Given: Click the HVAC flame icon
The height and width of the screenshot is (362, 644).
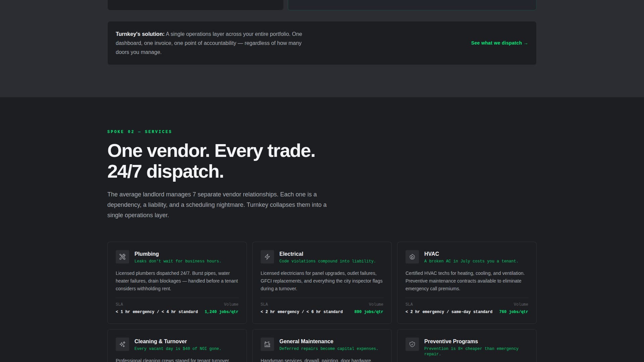Looking at the screenshot, I should coord(412,257).
